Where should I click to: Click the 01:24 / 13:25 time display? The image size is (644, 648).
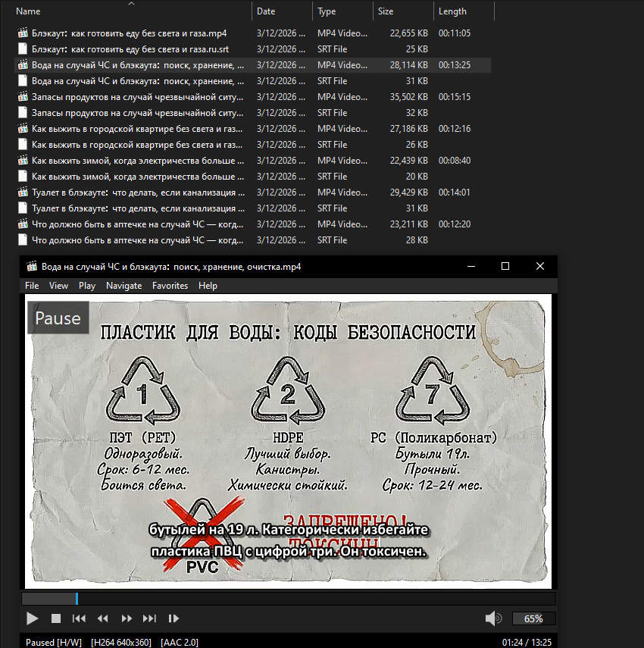527,642
